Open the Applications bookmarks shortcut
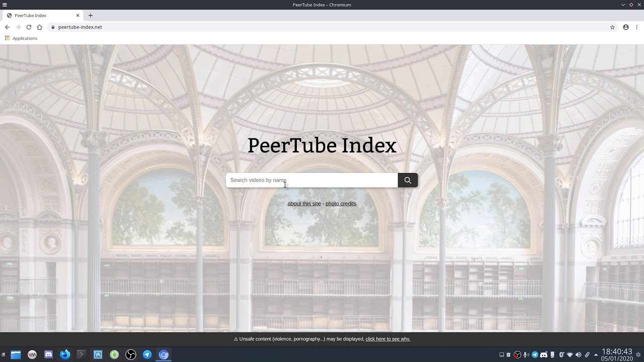This screenshot has width=644, height=362. 21,38
